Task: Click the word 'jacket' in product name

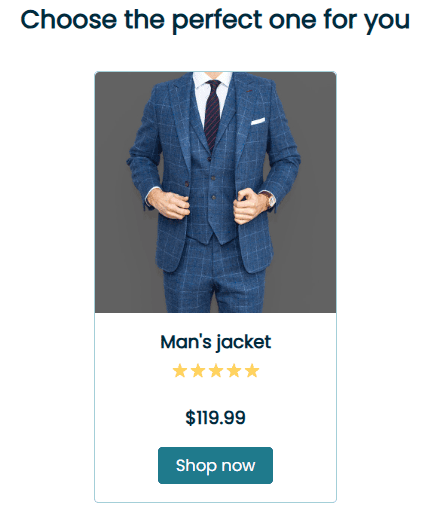Action: point(243,343)
